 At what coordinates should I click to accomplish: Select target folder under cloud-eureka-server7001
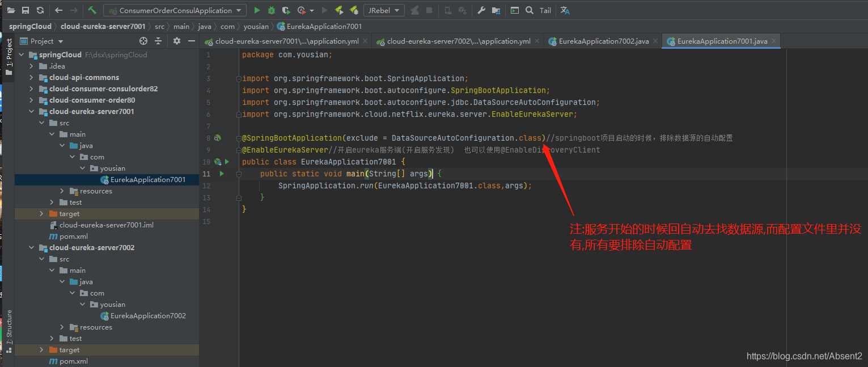point(64,213)
